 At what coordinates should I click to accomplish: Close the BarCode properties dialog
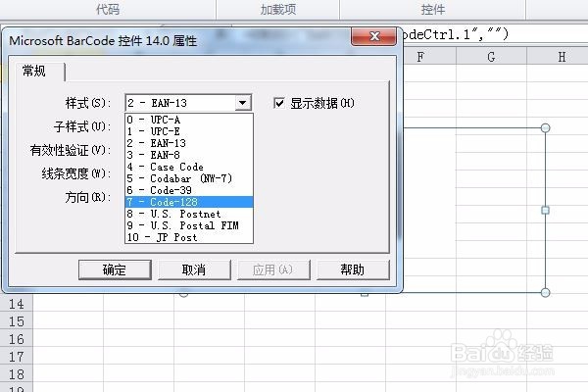[x=374, y=36]
